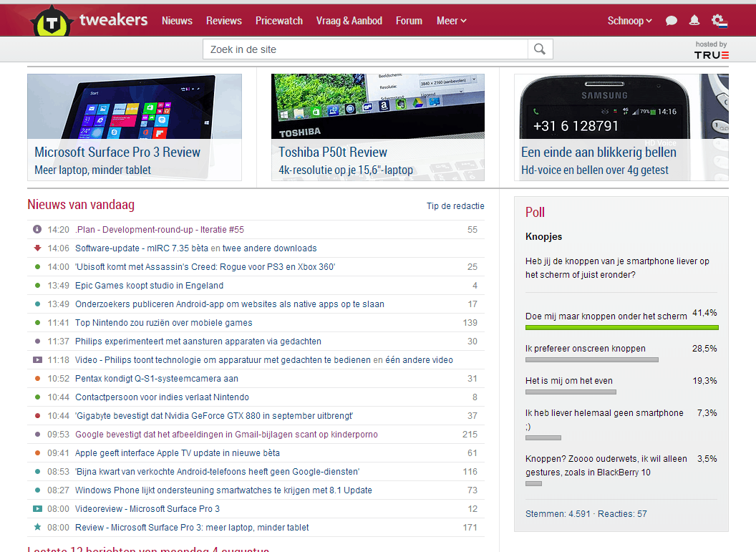Open 'Contactpersoon voor indies verlaat Nintendo'
The height and width of the screenshot is (552, 756).
[162, 397]
